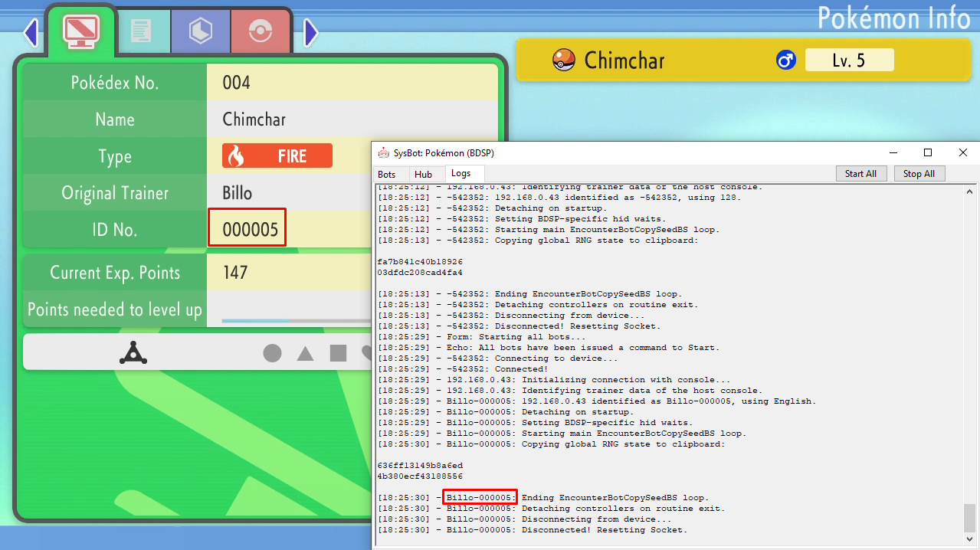The height and width of the screenshot is (550, 980).
Task: Switch to the Bots tab in SysBot
Action: coord(387,175)
